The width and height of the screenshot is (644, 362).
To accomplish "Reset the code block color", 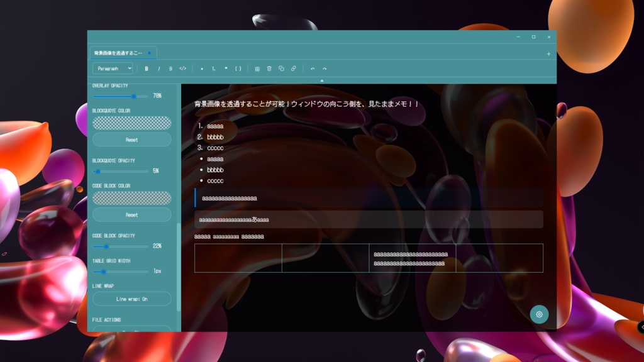I will [x=132, y=215].
